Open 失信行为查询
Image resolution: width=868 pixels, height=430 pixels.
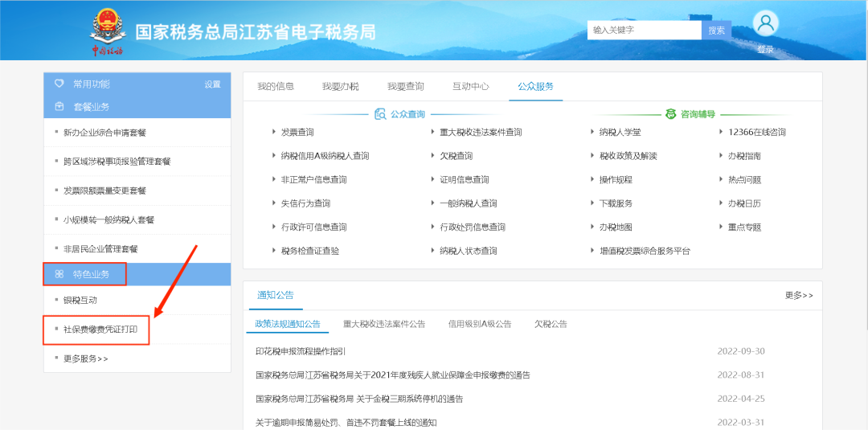click(305, 203)
